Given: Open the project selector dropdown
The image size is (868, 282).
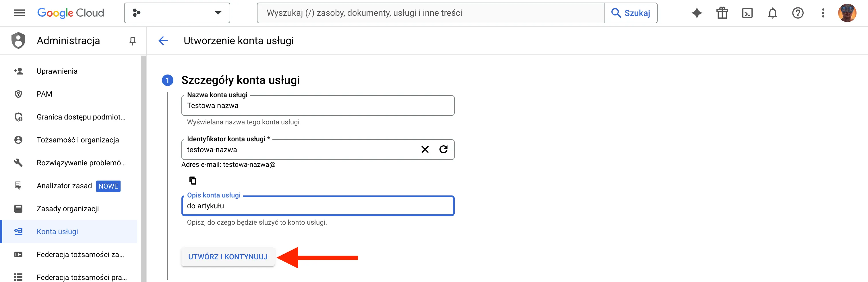Looking at the screenshot, I should [177, 13].
